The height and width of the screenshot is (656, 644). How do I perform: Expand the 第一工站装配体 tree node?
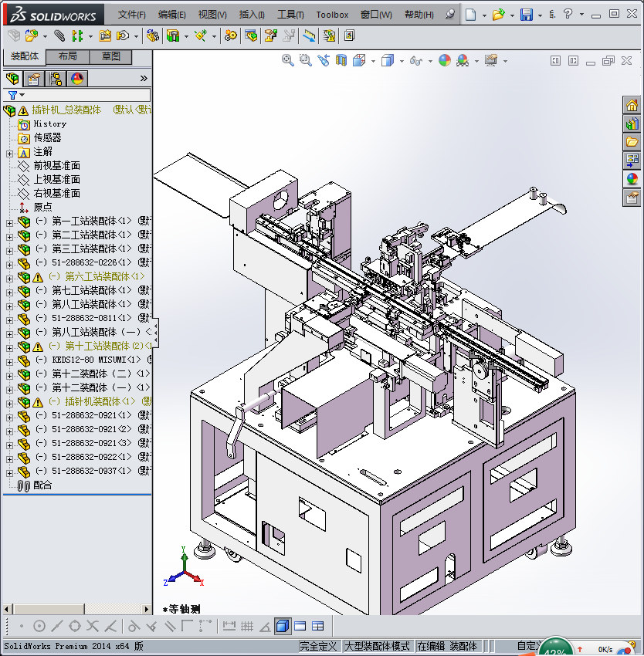pos(9,221)
